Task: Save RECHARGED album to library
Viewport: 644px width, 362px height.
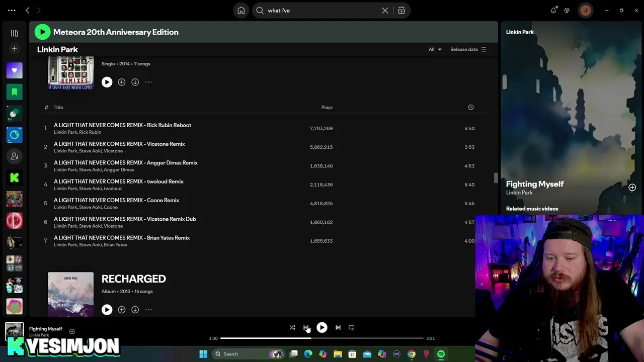Action: [121, 310]
